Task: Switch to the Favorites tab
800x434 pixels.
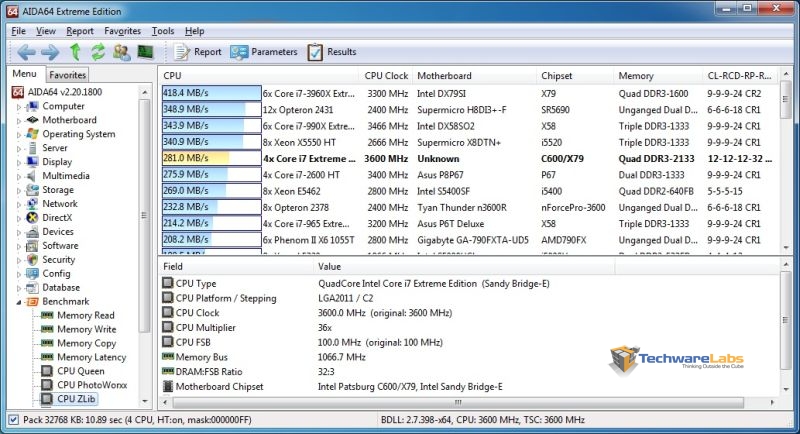Action: coord(67,75)
